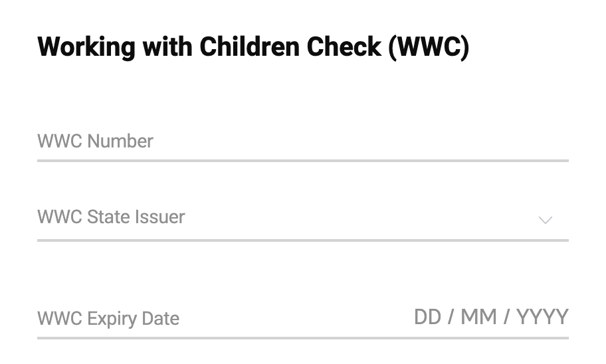The width and height of the screenshot is (606, 364).
Task: Click blank area between State Issuer label and chevron
Action: (359, 217)
